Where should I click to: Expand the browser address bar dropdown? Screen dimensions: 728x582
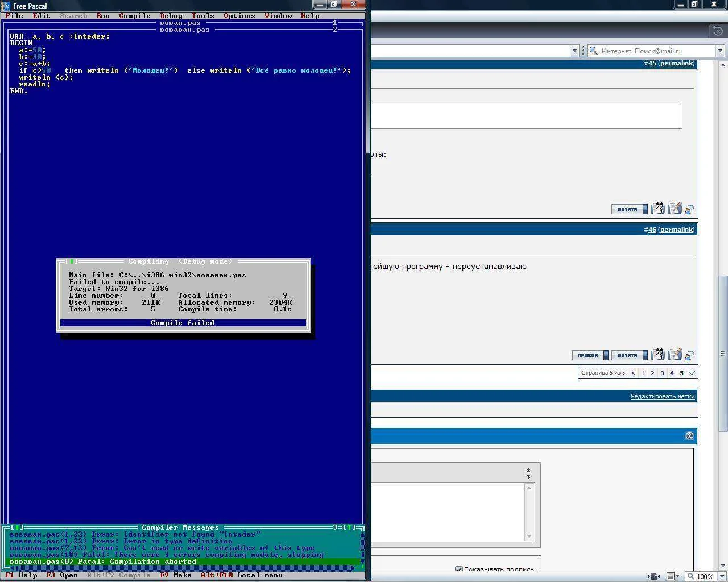pos(574,51)
